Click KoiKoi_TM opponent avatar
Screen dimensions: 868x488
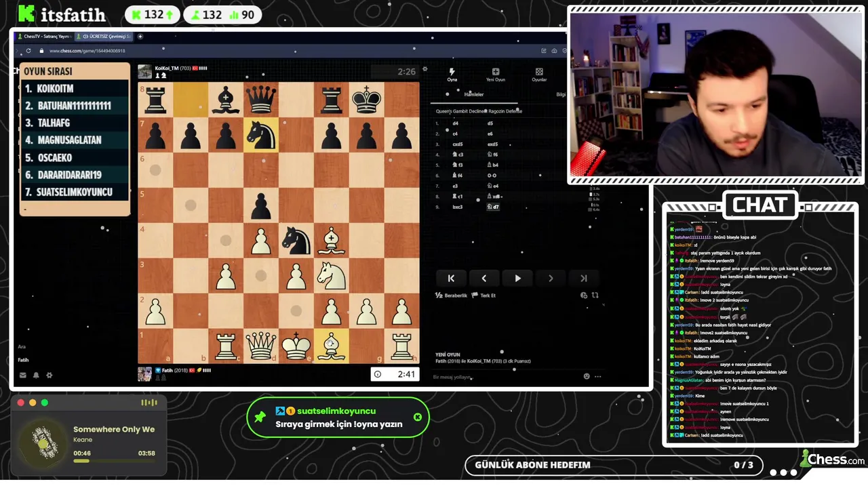(144, 71)
